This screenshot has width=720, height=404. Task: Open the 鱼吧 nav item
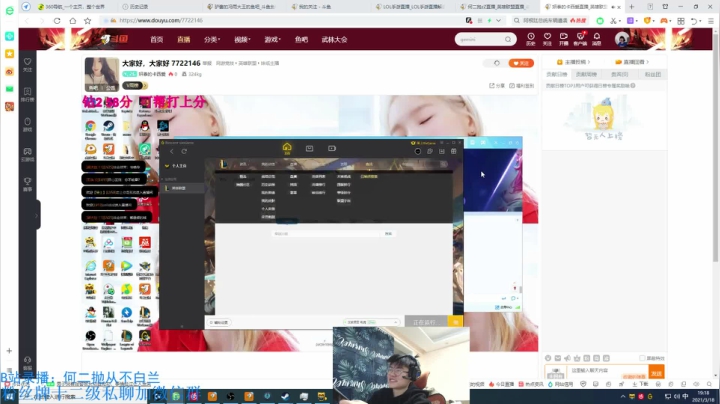pos(301,39)
